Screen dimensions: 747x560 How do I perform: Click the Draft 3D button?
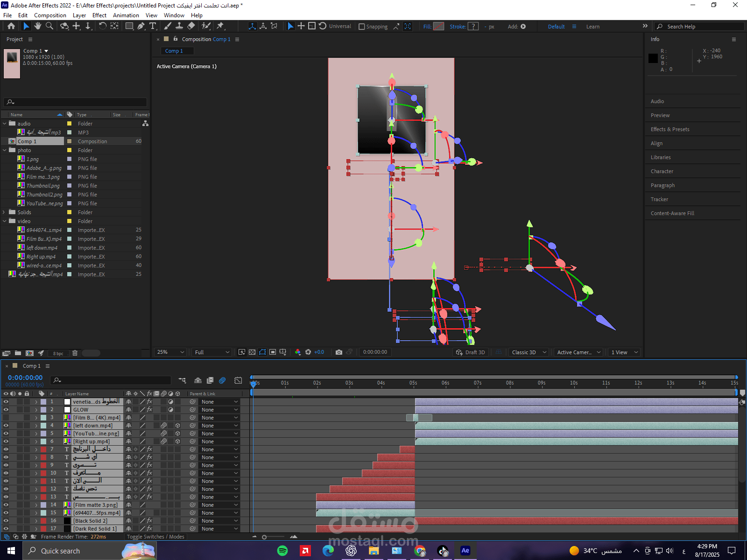[x=470, y=352]
